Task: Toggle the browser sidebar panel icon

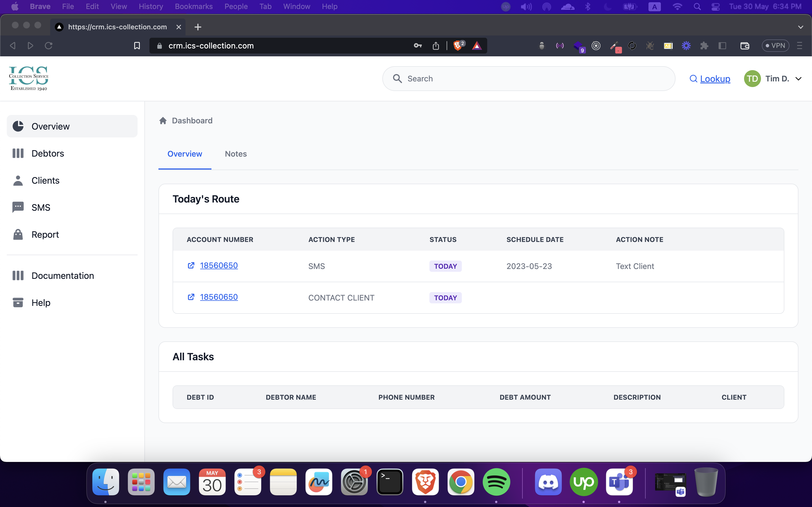Action: click(x=722, y=46)
